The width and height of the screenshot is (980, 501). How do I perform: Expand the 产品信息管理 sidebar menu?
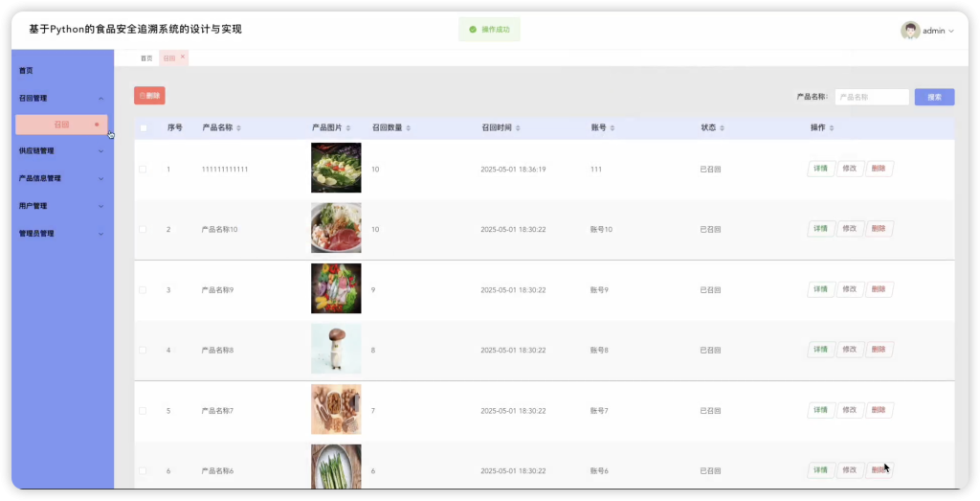(62, 178)
